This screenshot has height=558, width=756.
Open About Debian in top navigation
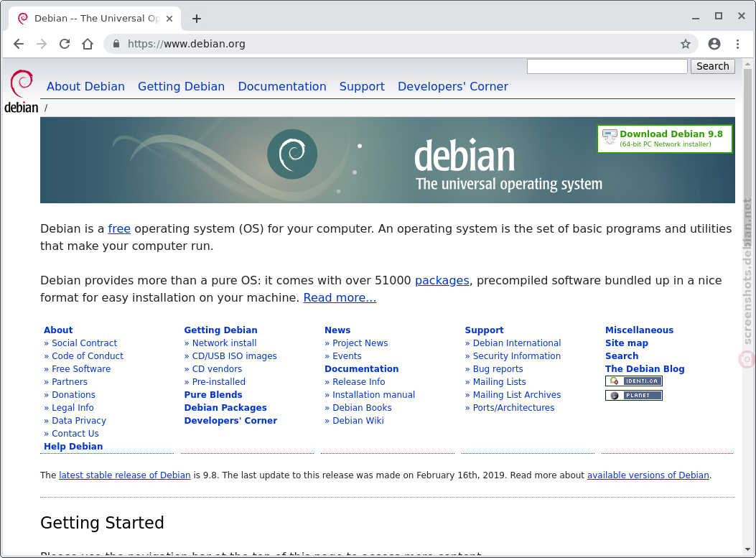[86, 86]
